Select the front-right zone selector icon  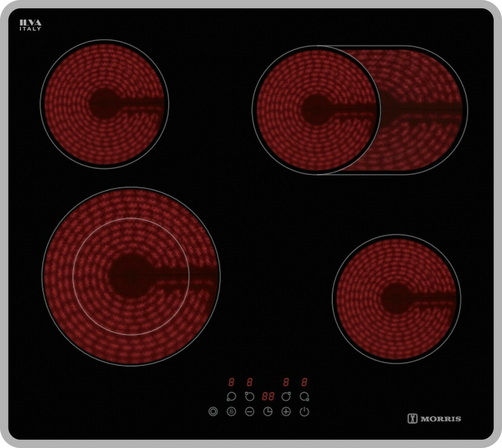point(304,396)
